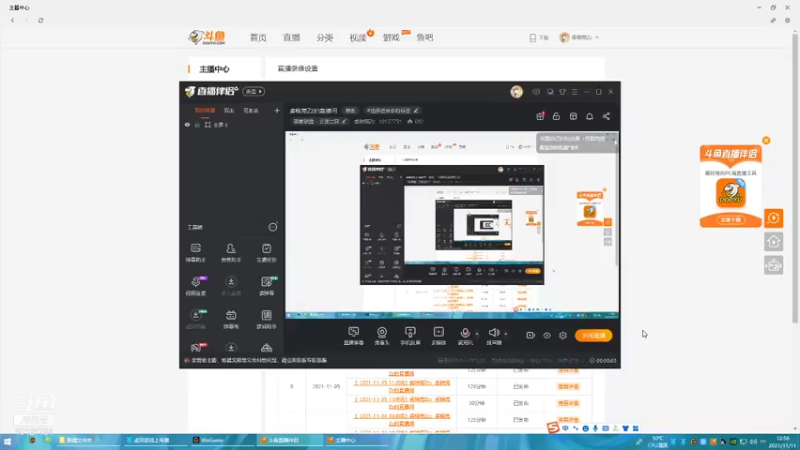Viewport: 800px width, 450px height.
Task: Open 视频 in the Douyu navigation bar
Action: pos(358,38)
